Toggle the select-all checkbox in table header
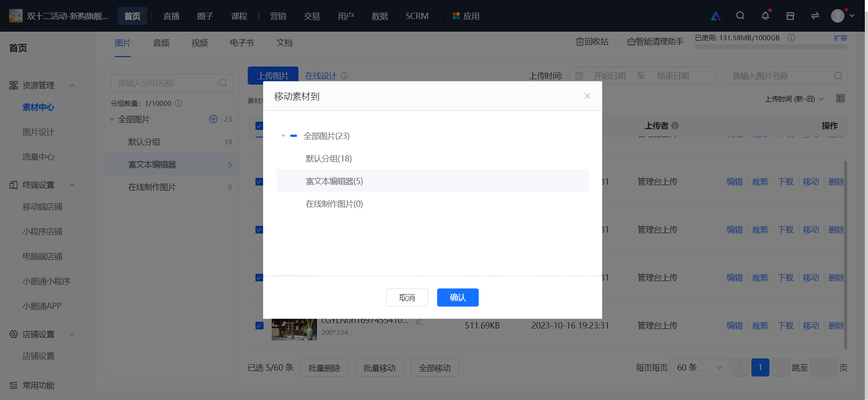The width and height of the screenshot is (868, 400). tap(259, 126)
